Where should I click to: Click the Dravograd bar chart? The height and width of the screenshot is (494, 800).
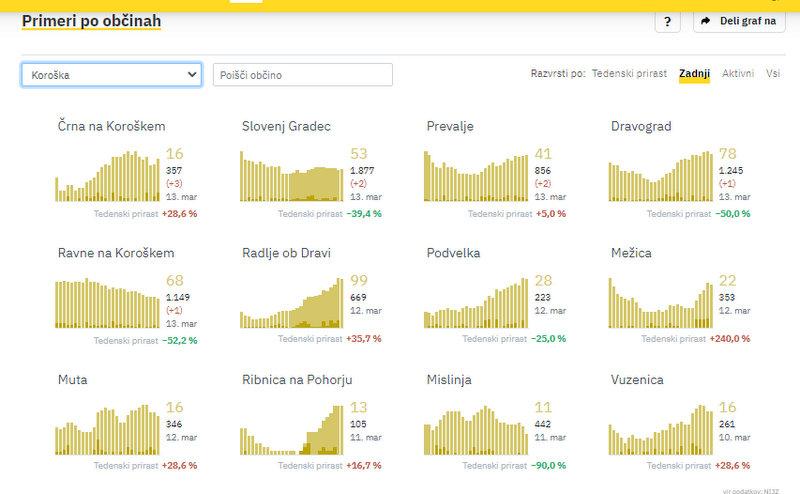[661, 176]
